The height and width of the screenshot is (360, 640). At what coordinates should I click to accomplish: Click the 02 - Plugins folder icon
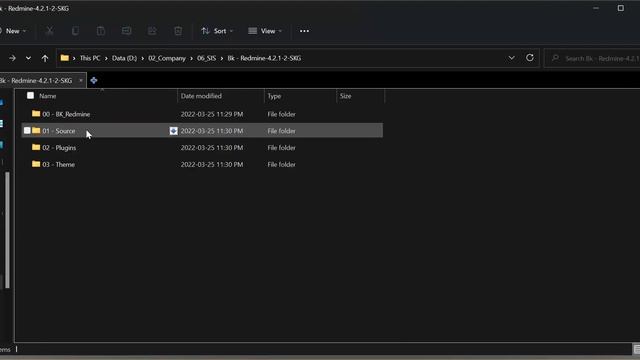pyautogui.click(x=36, y=147)
